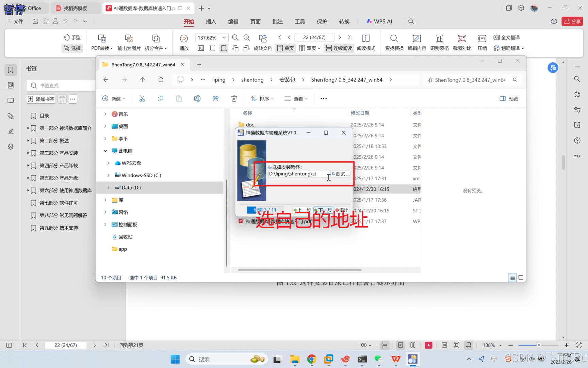Click the Delete trash icon in File Explorer
Screen dimensions: 588x368
coord(234,98)
